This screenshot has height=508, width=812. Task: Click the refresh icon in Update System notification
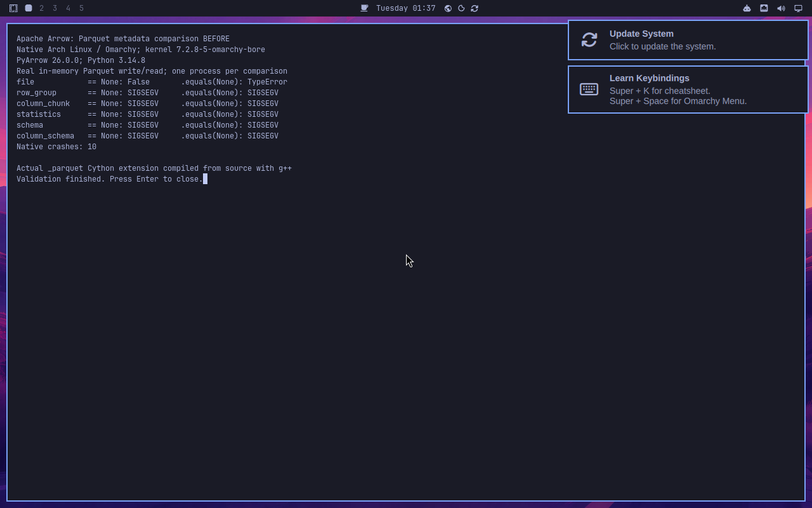(x=589, y=40)
